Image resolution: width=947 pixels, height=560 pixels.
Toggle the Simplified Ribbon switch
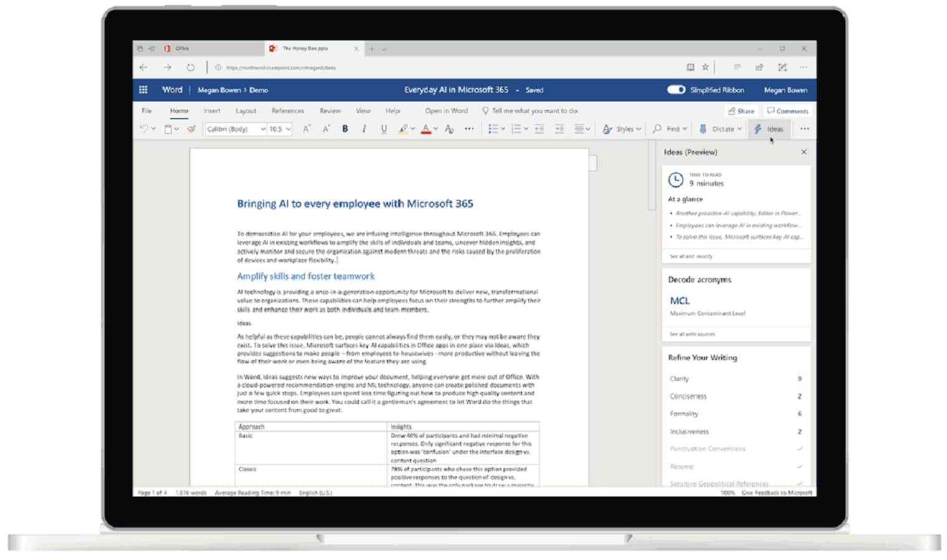coord(676,90)
